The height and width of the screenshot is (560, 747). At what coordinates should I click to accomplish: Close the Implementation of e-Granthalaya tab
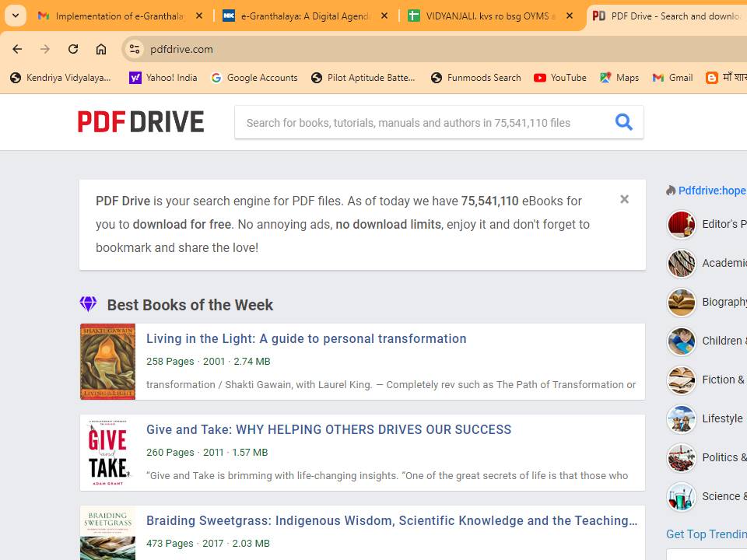(199, 16)
